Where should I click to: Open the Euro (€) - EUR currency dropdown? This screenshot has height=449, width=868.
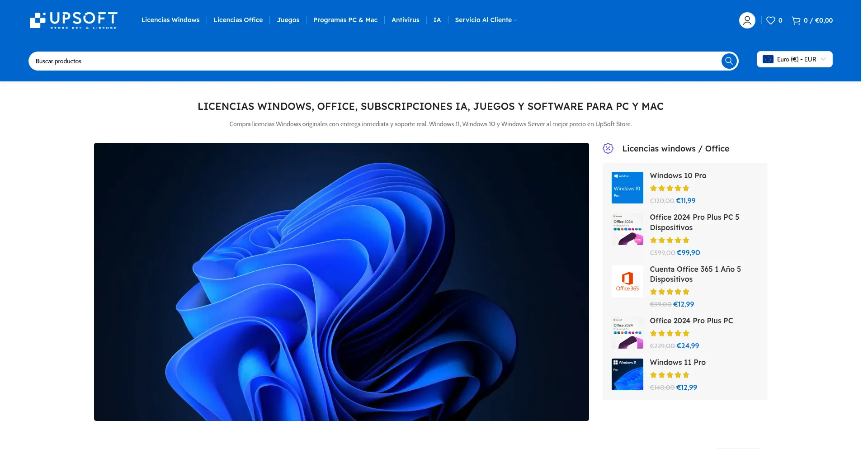coord(794,59)
